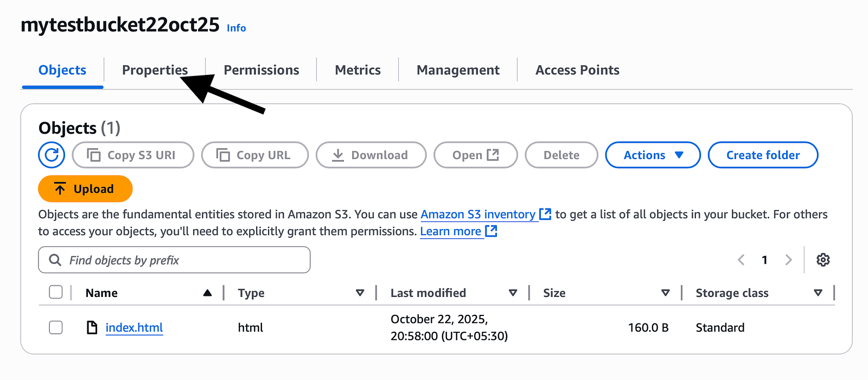The image size is (868, 380).
Task: Sort by Last modified column arrow
Action: [x=513, y=293]
